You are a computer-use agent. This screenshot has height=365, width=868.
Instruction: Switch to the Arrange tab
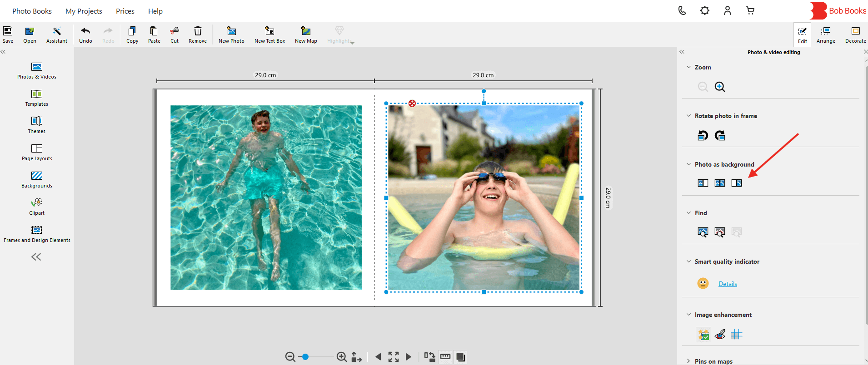coord(826,35)
